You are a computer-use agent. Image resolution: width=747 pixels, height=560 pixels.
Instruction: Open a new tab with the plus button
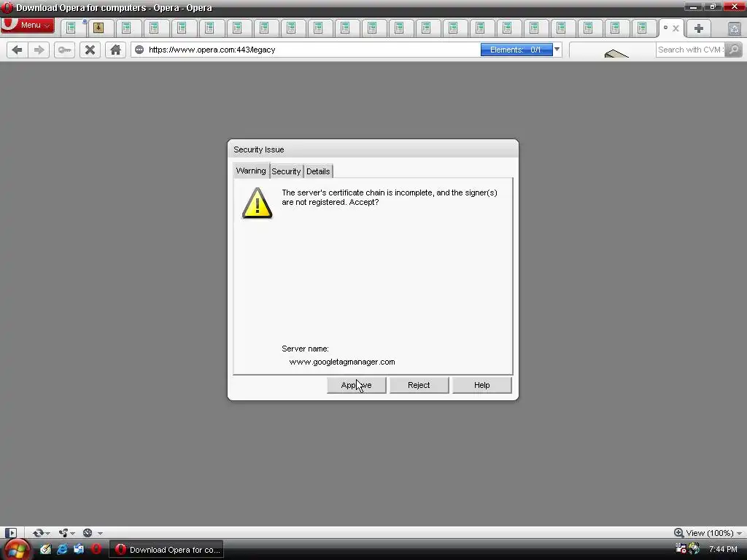coord(699,28)
